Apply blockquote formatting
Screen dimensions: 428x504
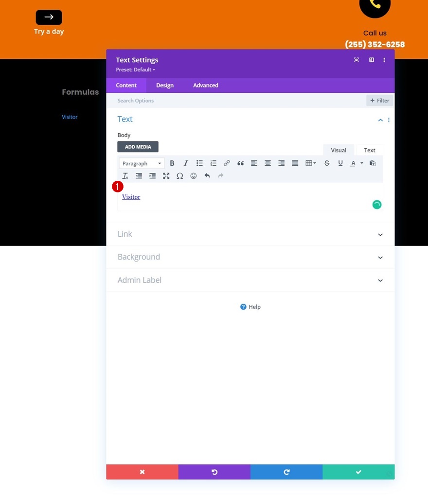(240, 163)
